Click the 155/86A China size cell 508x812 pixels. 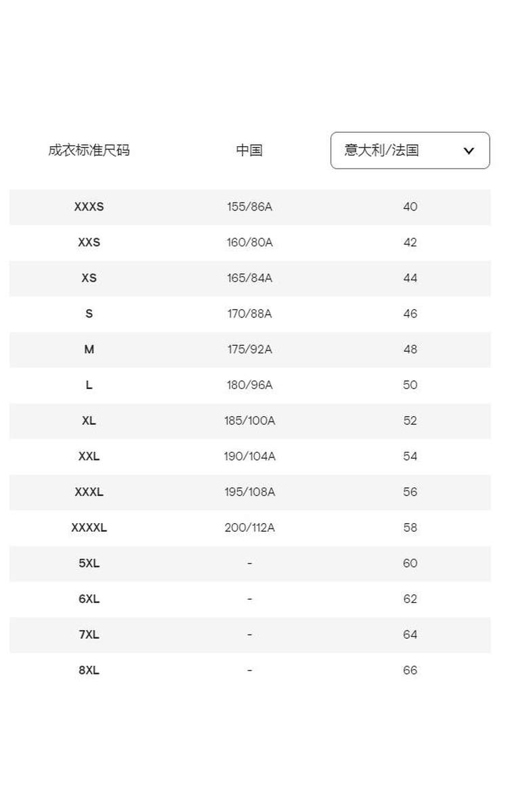coord(249,207)
